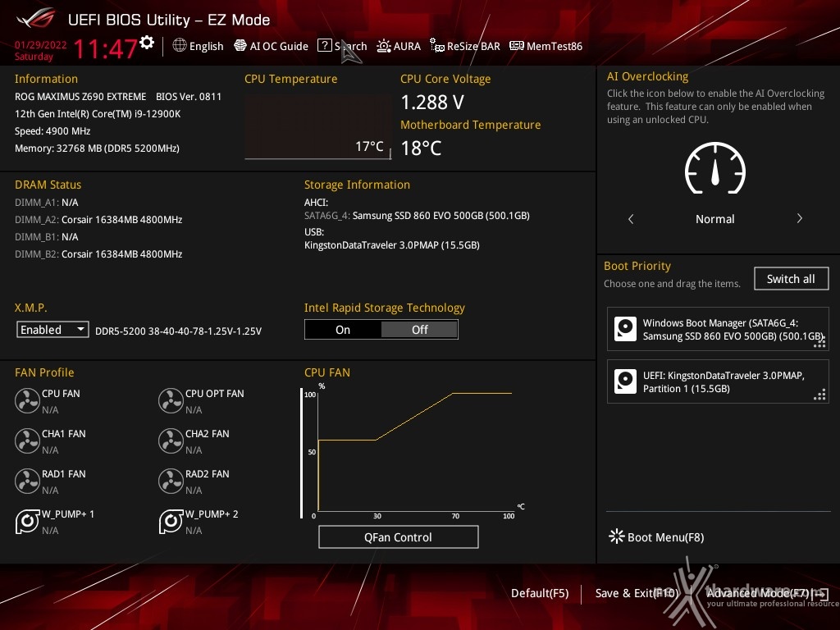Open Boot Menu (F8)
Image resolution: width=840 pixels, height=630 pixels.
(657, 536)
